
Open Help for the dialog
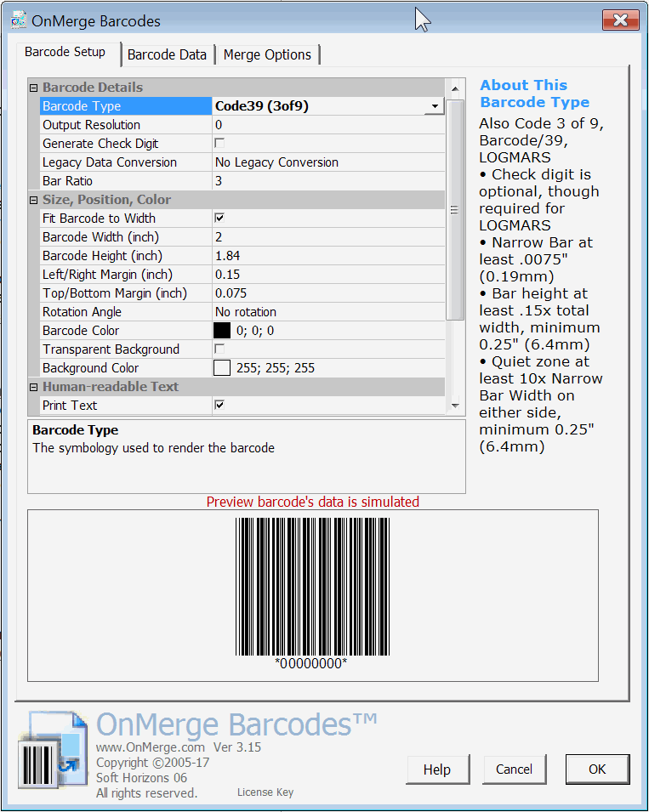coord(436,769)
